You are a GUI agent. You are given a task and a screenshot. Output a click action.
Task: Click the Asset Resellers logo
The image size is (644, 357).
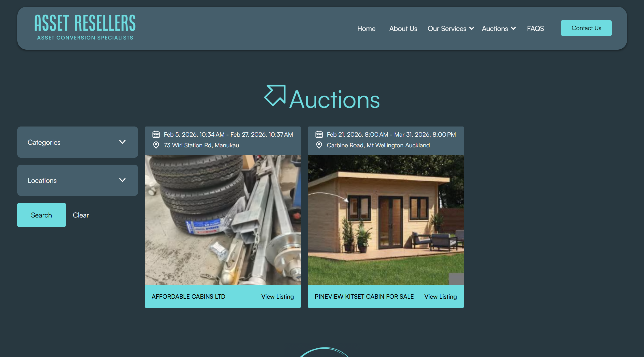point(85,27)
